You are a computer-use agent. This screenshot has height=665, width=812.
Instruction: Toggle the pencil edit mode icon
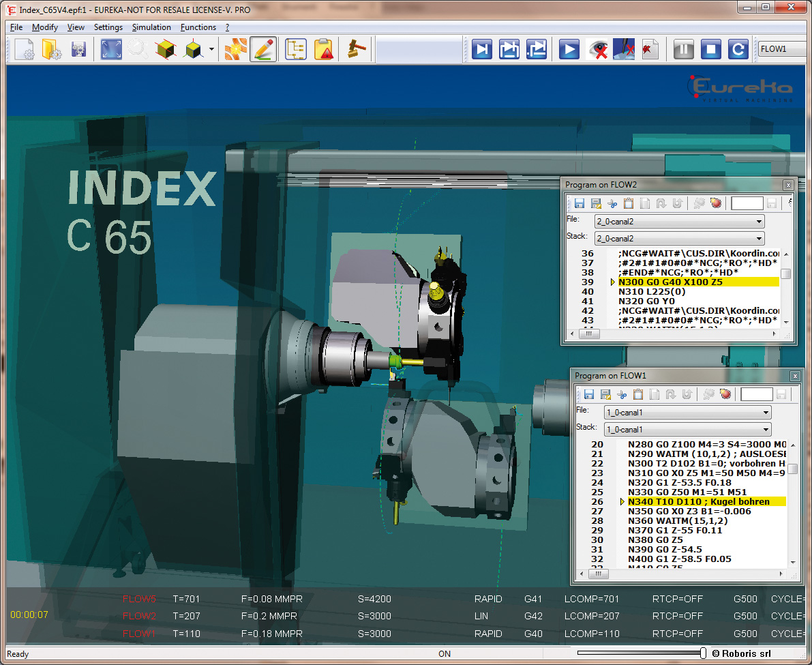[263, 50]
